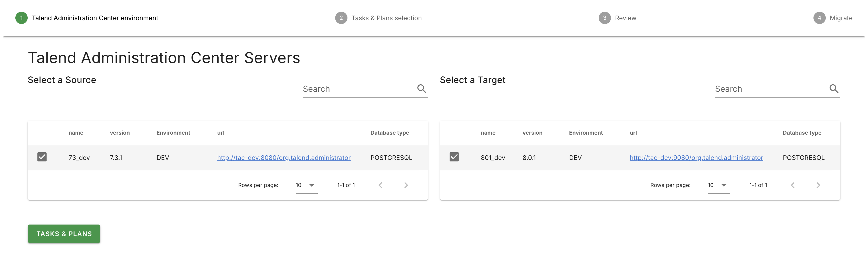Screen dimensions: 868x258
Task: Go to next page in Source table
Action: coord(406,185)
